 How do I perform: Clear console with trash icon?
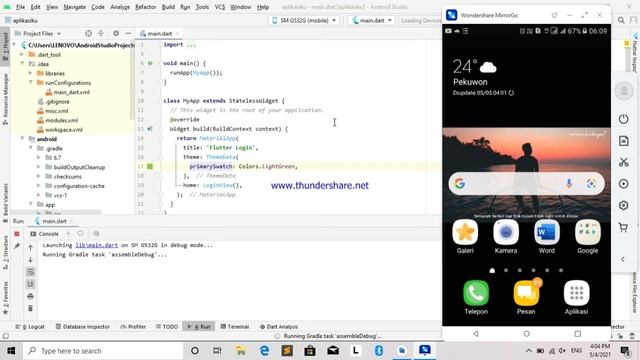click(31, 309)
